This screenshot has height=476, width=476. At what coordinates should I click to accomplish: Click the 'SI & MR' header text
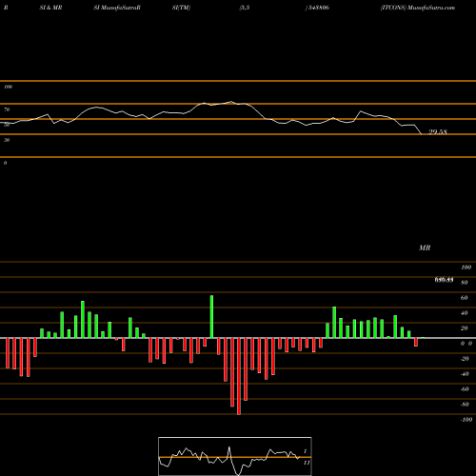pyautogui.click(x=50, y=8)
